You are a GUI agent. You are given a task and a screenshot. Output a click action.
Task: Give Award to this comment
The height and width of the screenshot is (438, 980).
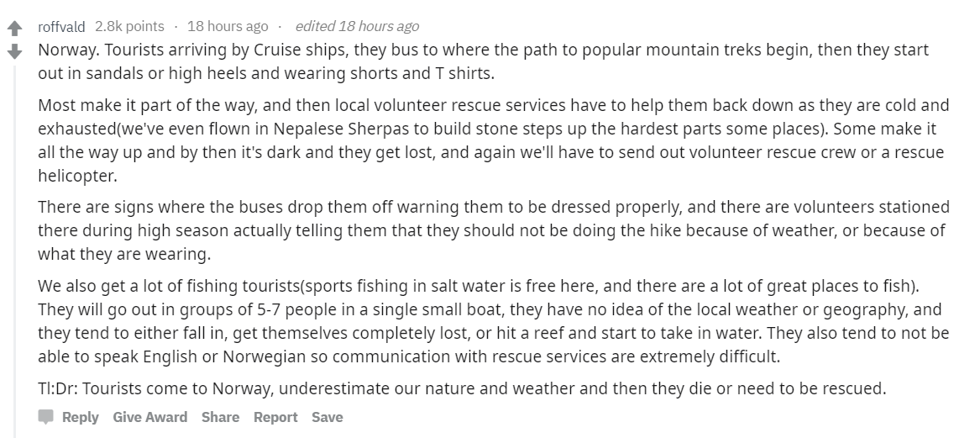[150, 417]
